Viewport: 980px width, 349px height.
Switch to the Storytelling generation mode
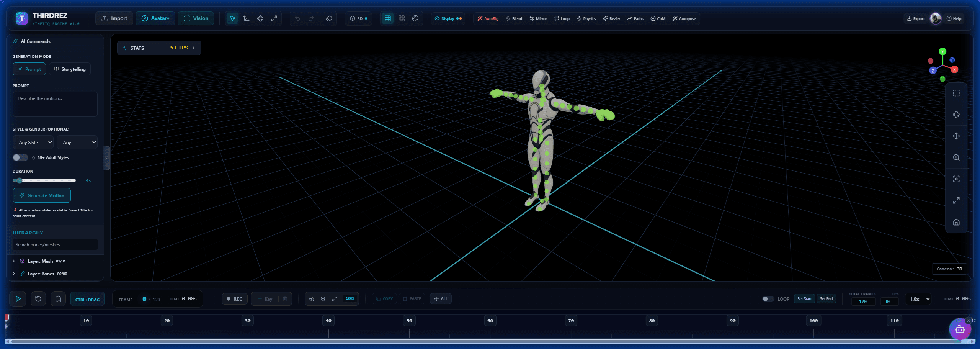point(70,69)
